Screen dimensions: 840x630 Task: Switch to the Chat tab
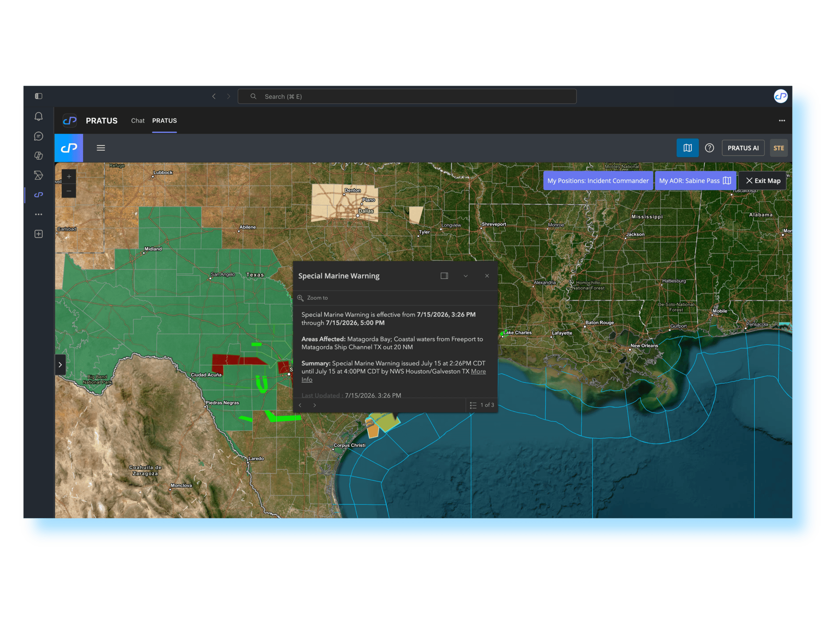[x=138, y=121]
